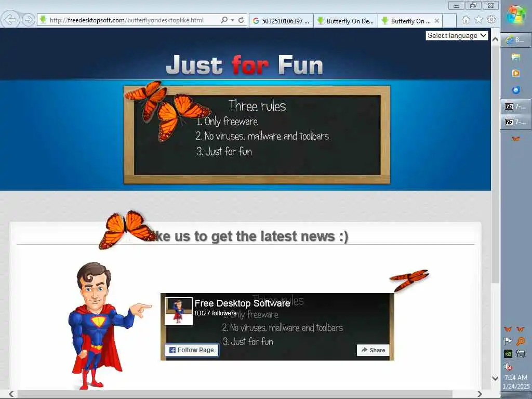Click the network connection tray icon
The width and height of the screenshot is (532, 399).
[x=521, y=354]
